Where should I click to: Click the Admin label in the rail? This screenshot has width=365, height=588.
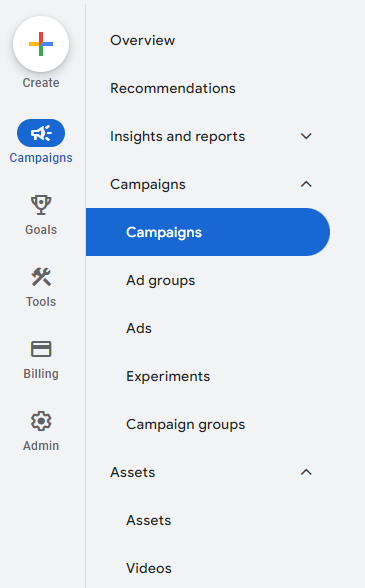click(x=41, y=446)
